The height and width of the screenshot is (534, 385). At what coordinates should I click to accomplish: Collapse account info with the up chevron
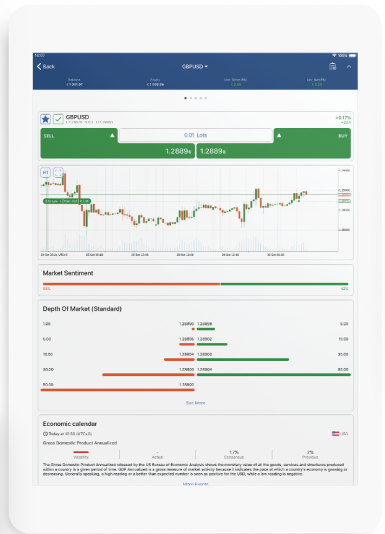pos(349,66)
